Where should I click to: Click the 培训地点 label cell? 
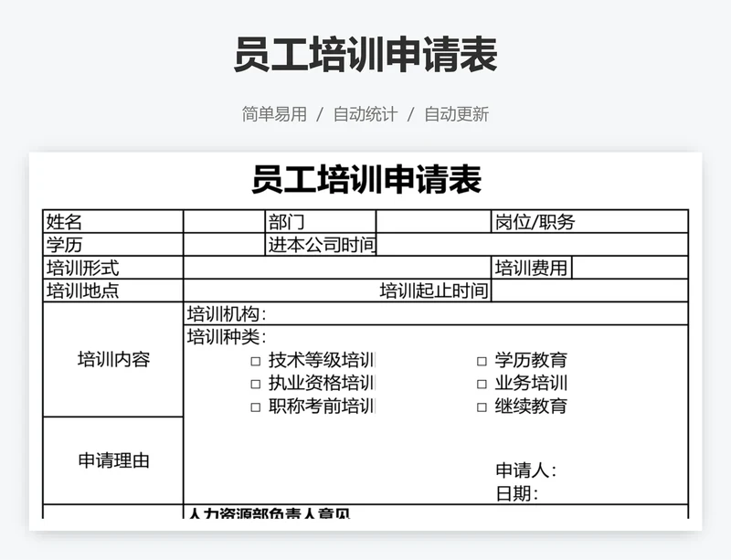tap(113, 291)
